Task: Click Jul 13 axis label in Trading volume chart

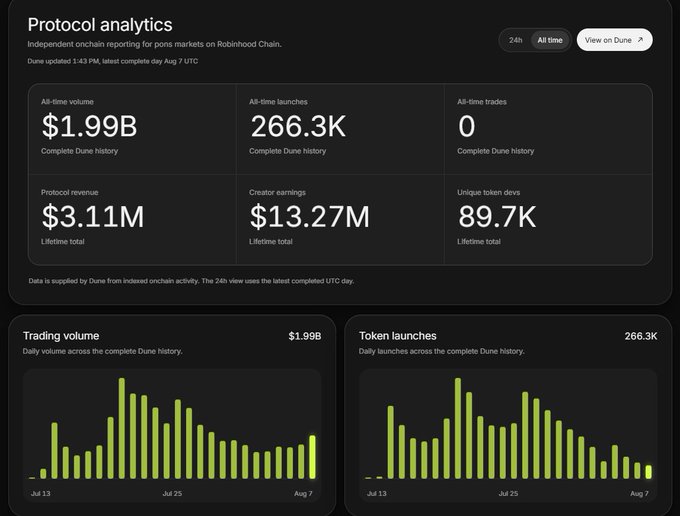Action: 40,493
